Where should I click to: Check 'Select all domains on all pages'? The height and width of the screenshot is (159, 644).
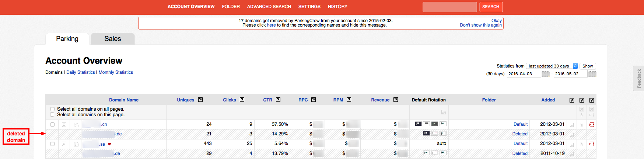pyautogui.click(x=52, y=109)
